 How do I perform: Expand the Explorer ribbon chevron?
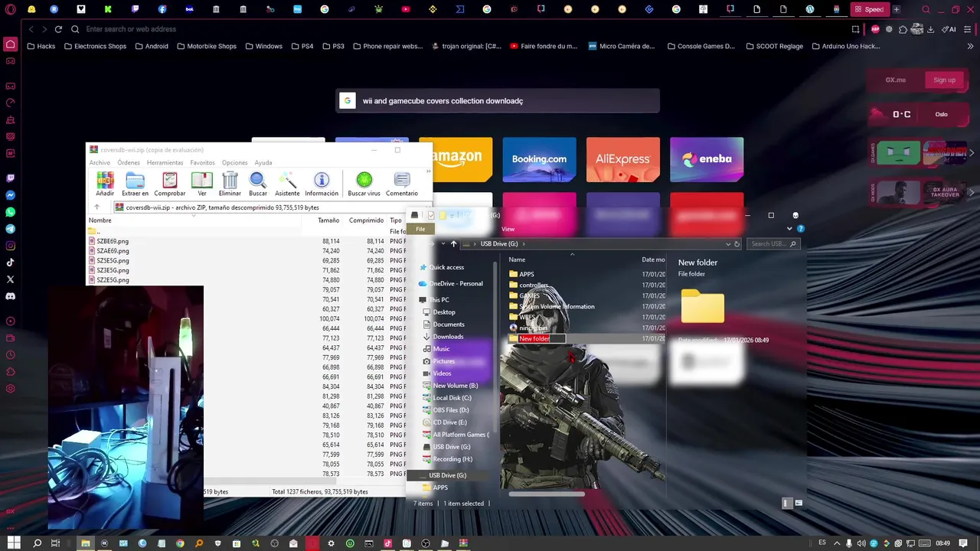(789, 228)
